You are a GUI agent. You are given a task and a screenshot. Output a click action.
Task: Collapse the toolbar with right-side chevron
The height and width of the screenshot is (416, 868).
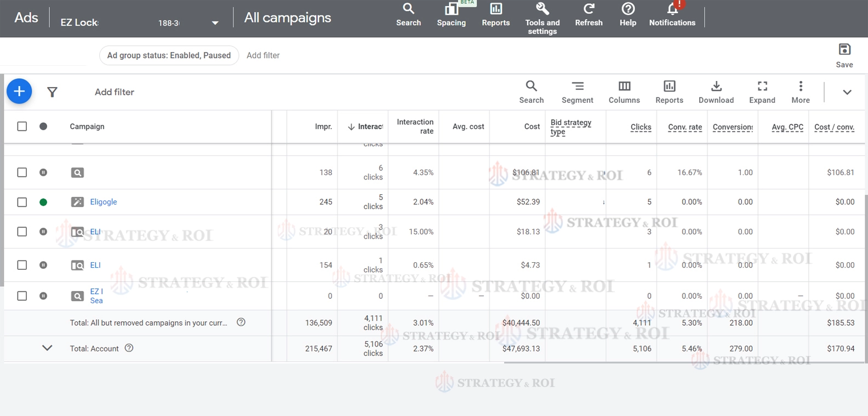click(x=847, y=92)
